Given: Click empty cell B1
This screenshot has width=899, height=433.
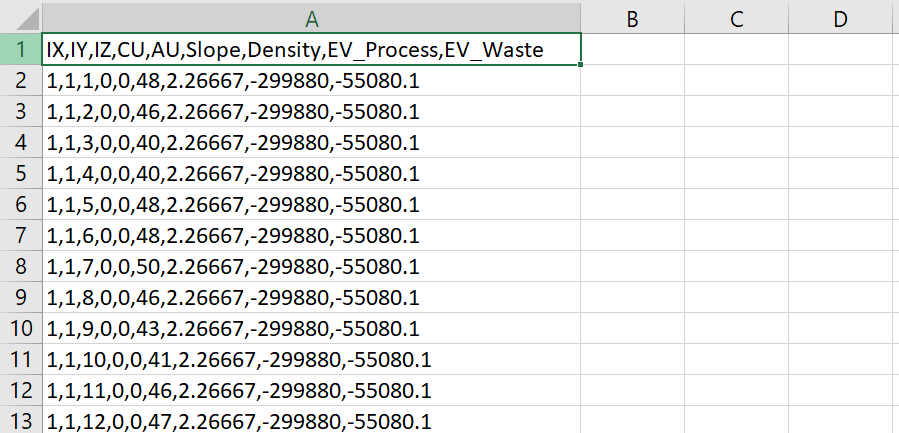Looking at the screenshot, I should [632, 49].
